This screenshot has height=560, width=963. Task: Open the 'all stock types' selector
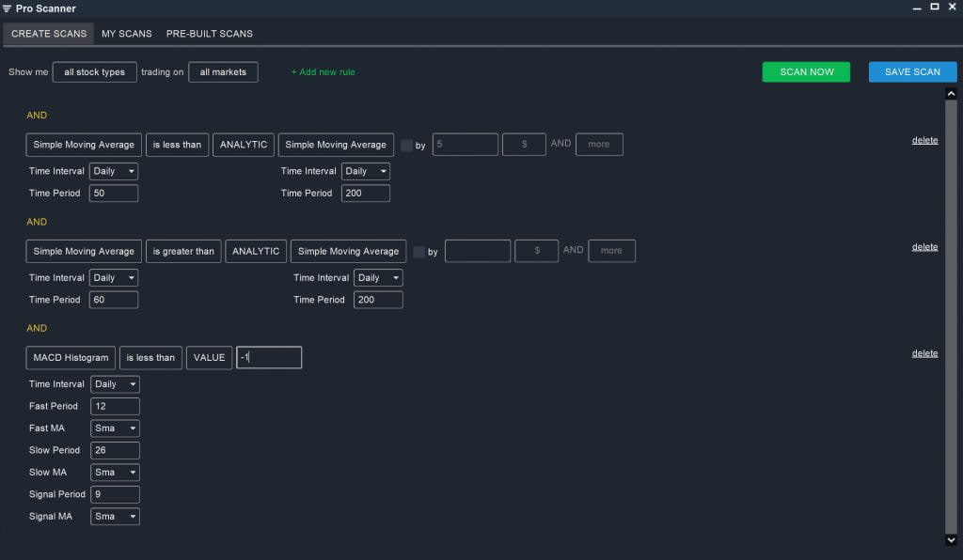[x=95, y=71]
